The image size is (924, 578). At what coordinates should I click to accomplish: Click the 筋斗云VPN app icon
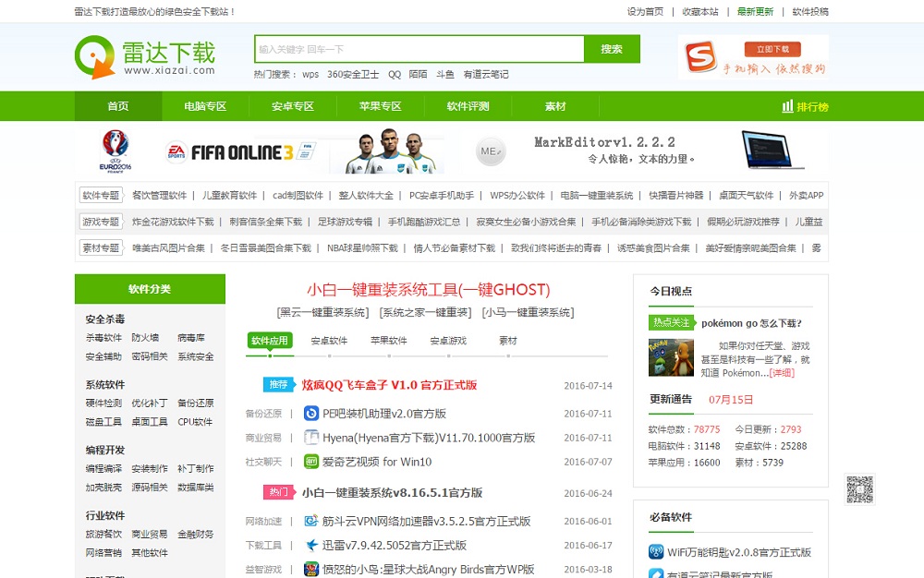click(x=311, y=521)
